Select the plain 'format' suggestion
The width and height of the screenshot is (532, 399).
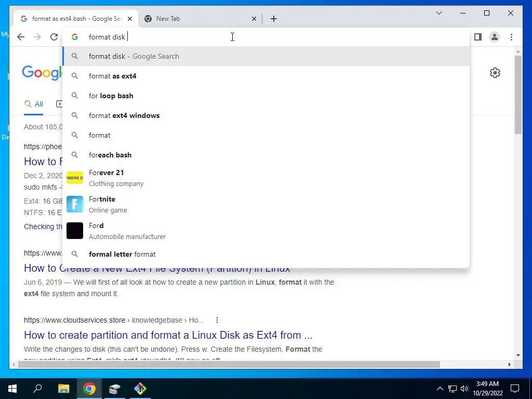[267, 135]
